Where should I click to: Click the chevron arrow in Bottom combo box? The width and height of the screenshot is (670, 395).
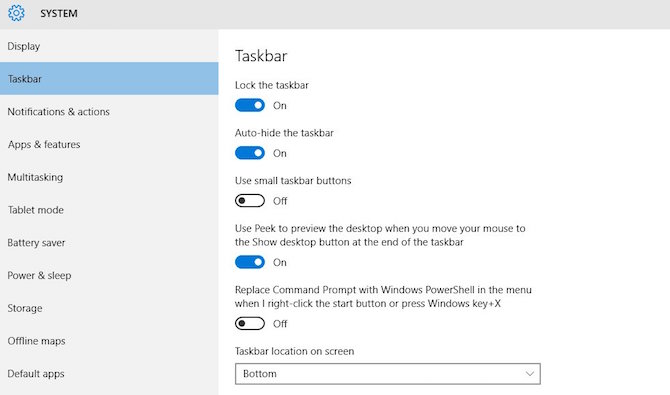[x=529, y=374]
